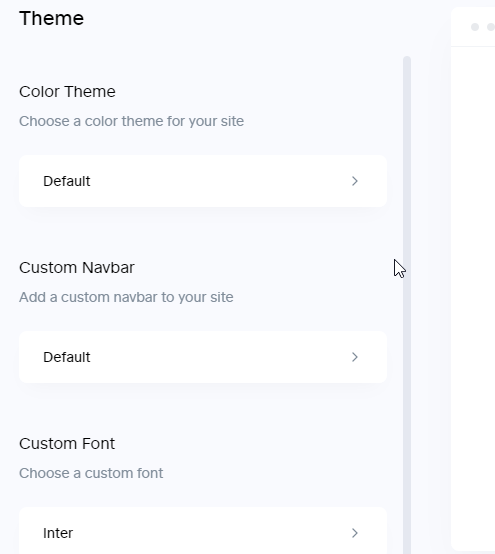Click 'Choose a custom font' description
Viewport: 495px width, 554px height.
(x=91, y=473)
